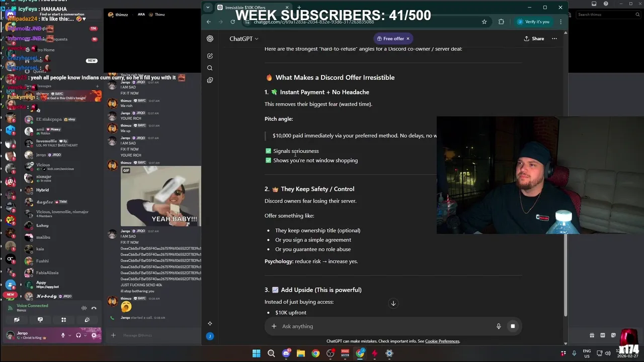Open a new browser tab
Image resolution: width=644 pixels, height=362 pixels.
click(x=299, y=8)
